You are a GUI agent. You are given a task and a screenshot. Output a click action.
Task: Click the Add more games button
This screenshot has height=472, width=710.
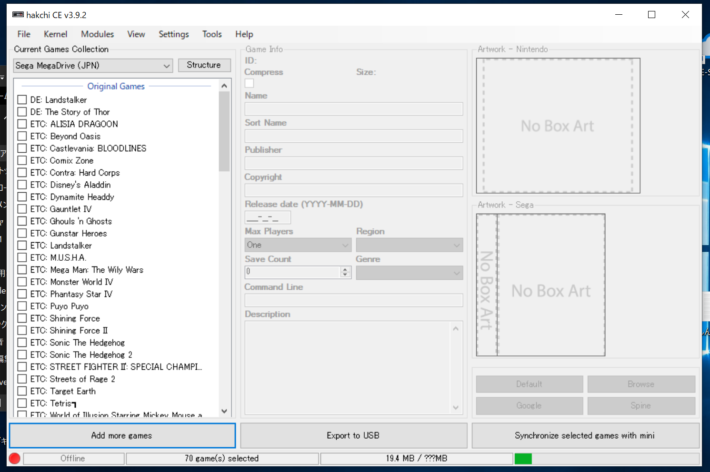[122, 436]
